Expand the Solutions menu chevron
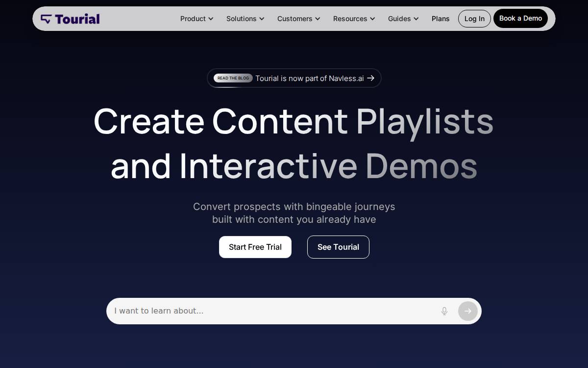The width and height of the screenshot is (588, 368). (x=262, y=19)
